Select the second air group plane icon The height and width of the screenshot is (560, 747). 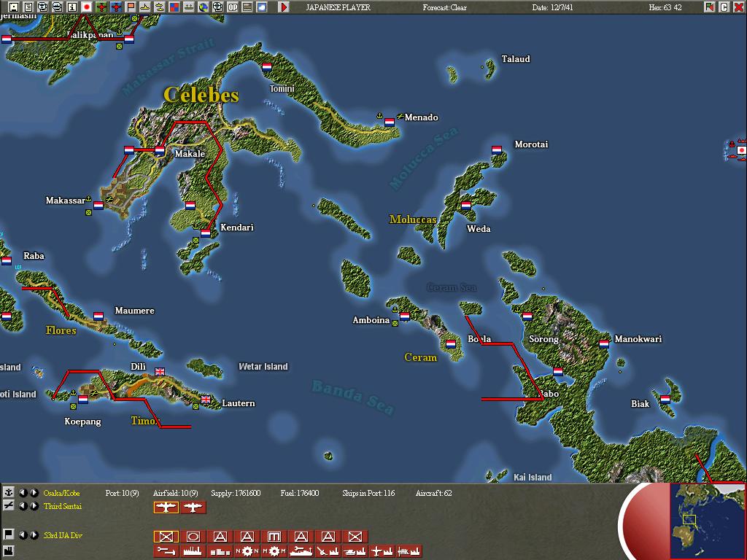pos(193,507)
